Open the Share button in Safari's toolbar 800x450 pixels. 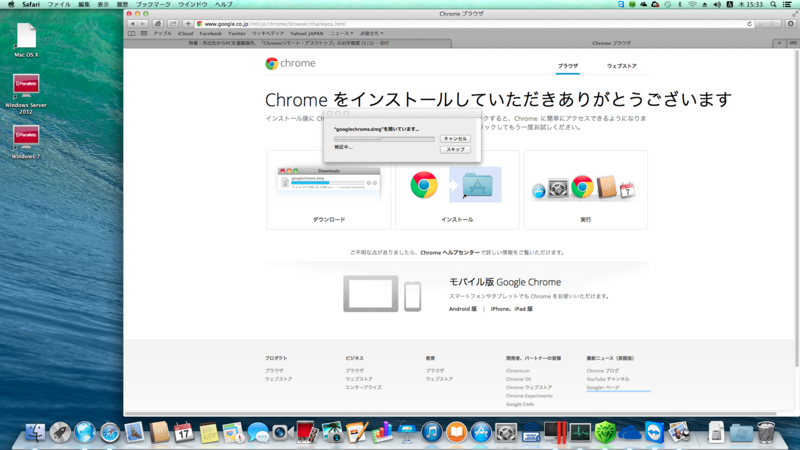[x=173, y=24]
